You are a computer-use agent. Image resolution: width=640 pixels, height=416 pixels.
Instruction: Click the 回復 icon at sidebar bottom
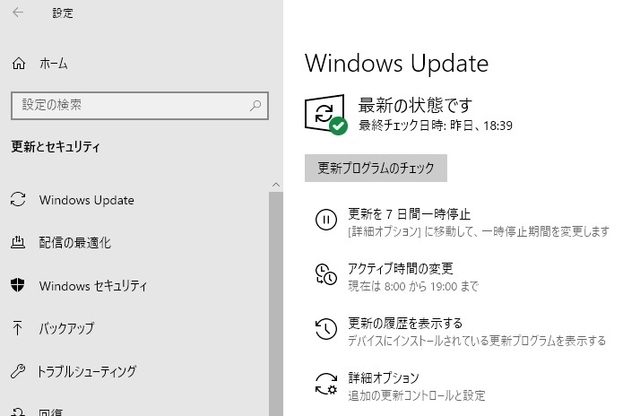pos(18,412)
